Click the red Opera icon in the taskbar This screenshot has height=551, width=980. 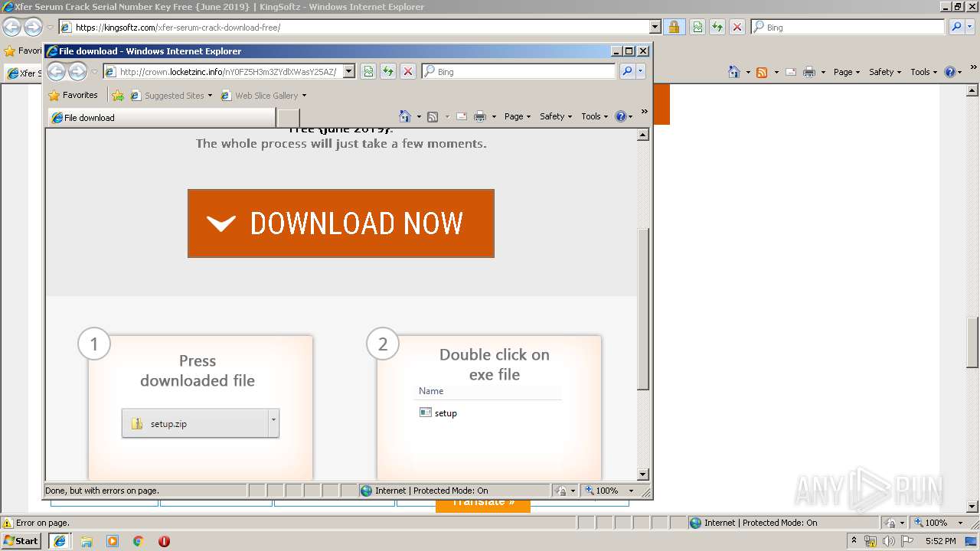164,541
